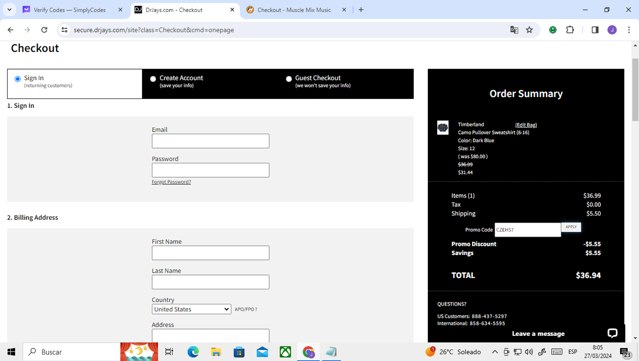The height and width of the screenshot is (361, 639).
Task: Open the tab search dropdown
Action: (9, 9)
